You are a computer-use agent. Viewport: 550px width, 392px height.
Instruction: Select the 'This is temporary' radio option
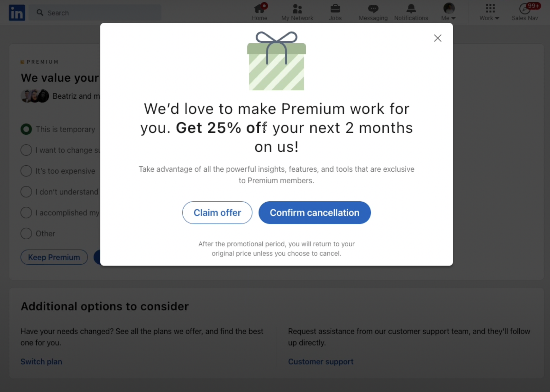(x=26, y=129)
